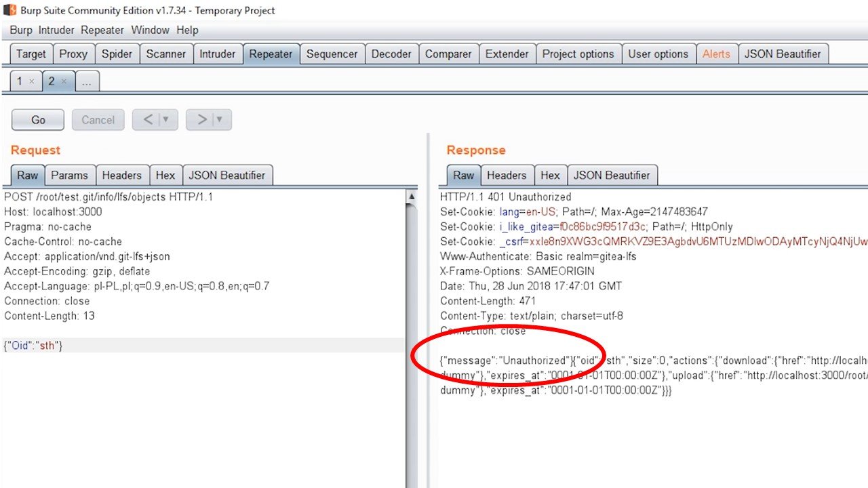Open the Alerts tab

point(717,54)
